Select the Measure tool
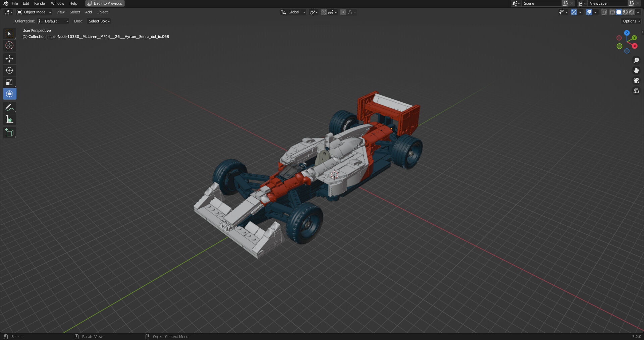The image size is (644, 340). 9,119
